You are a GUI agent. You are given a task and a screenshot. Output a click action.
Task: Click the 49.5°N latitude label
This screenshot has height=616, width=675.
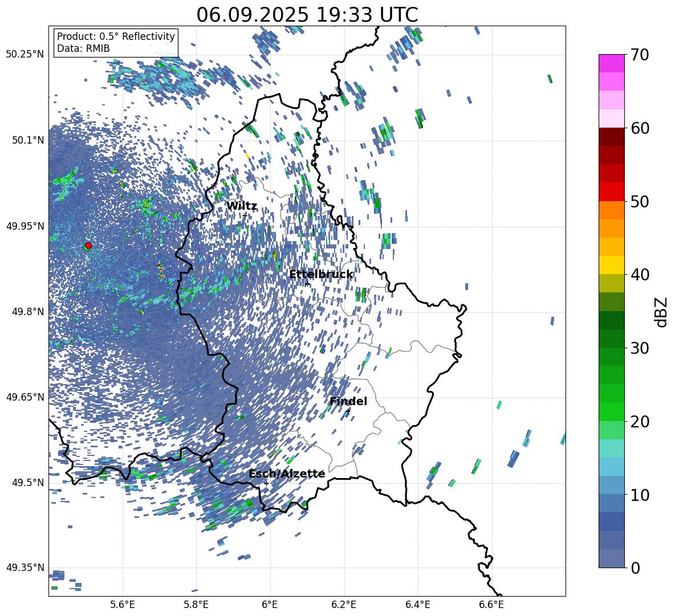click(29, 483)
